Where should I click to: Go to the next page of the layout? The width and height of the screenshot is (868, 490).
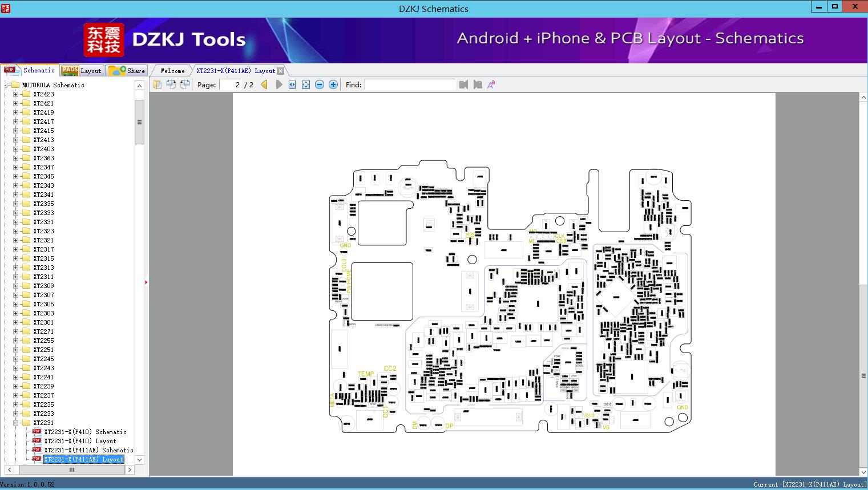point(278,84)
